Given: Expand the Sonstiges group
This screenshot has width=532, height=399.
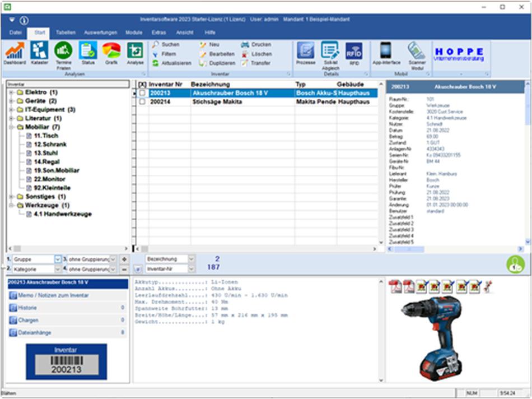Looking at the screenshot, I should pyautogui.click(x=12, y=197).
